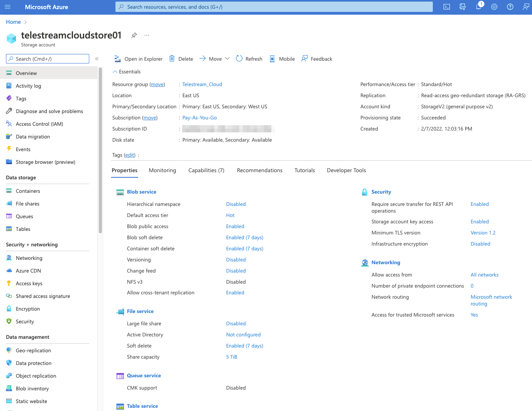Click the Feedback toolbar button
532x411 pixels.
(317, 59)
